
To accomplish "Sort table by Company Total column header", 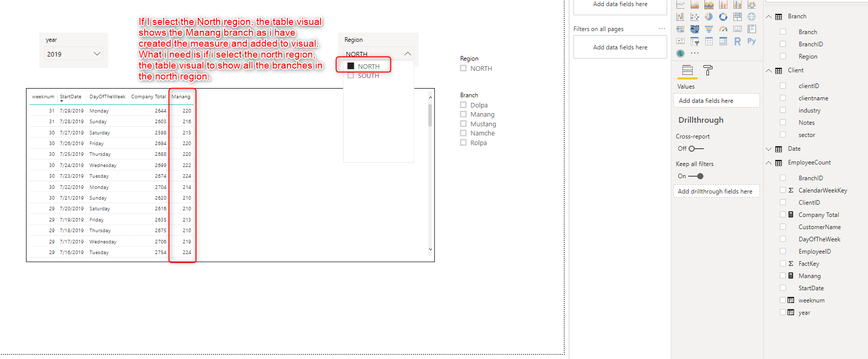I will click(x=148, y=97).
